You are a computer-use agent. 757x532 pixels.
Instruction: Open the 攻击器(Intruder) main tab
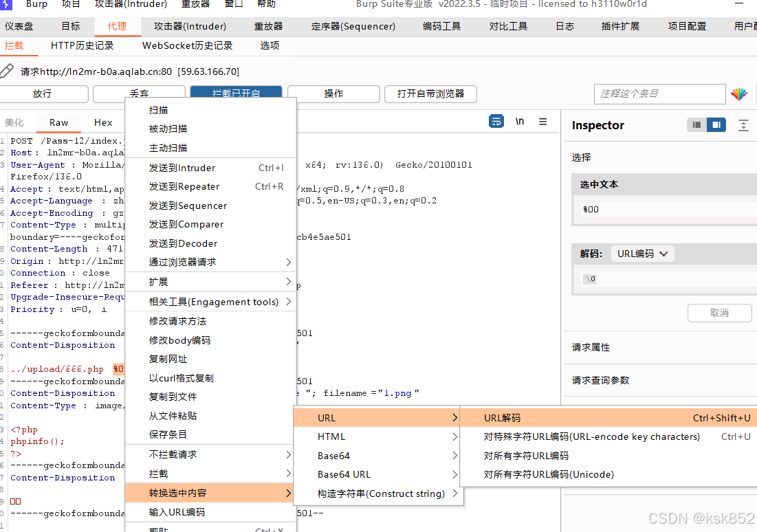pyautogui.click(x=190, y=26)
